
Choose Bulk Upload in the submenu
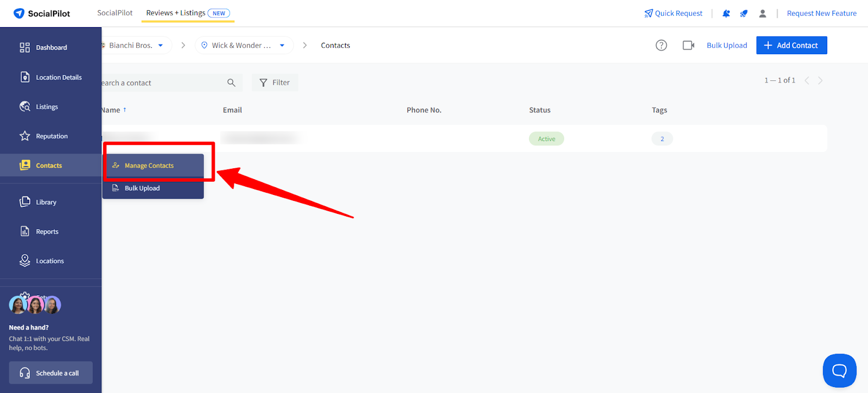tap(153, 188)
